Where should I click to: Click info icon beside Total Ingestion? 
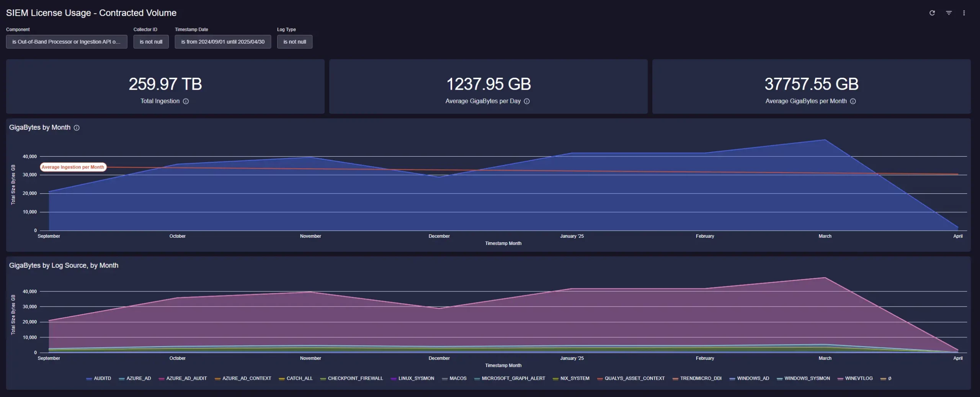click(186, 101)
